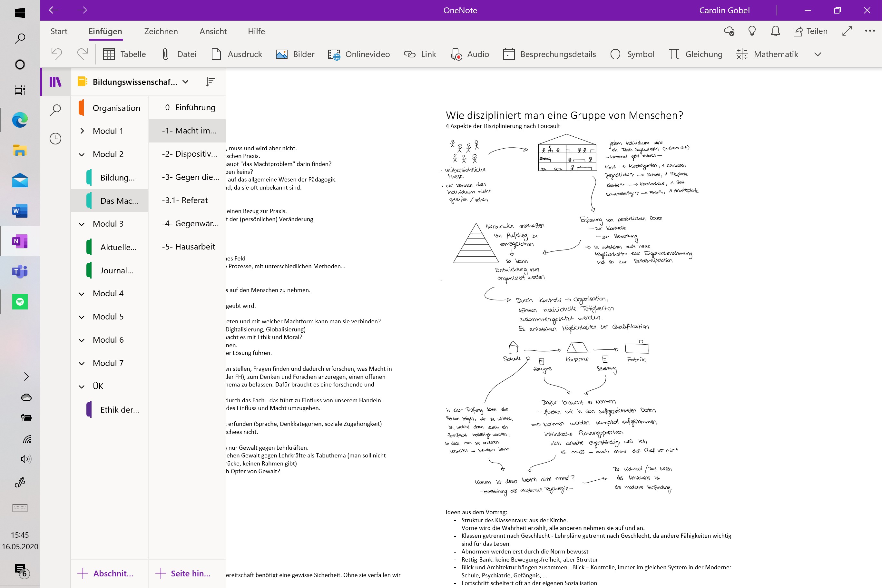Click the page sort icon

point(210,82)
